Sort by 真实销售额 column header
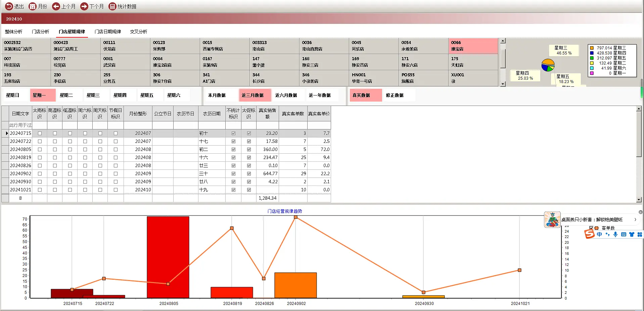This screenshot has width=644, height=311. 267,113
